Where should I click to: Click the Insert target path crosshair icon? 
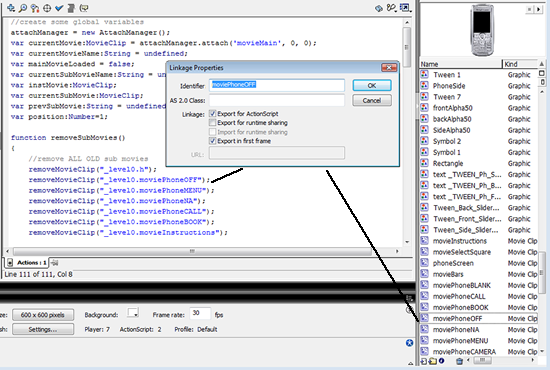(47, 8)
